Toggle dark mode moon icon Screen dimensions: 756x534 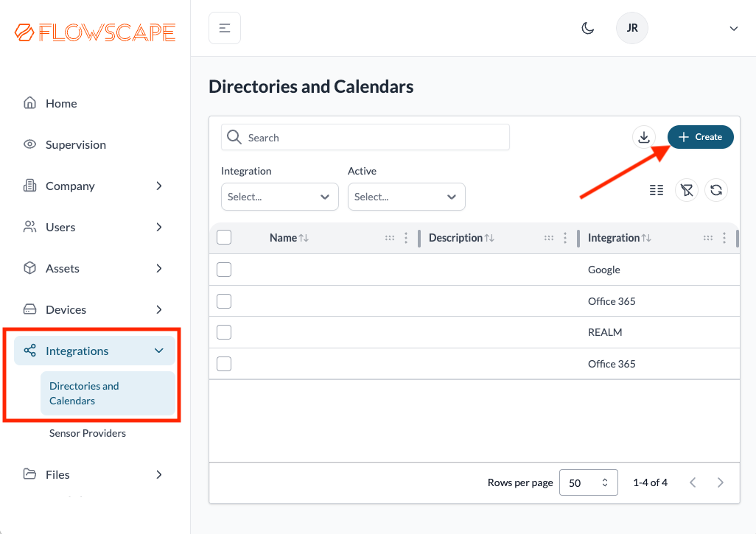(x=587, y=29)
